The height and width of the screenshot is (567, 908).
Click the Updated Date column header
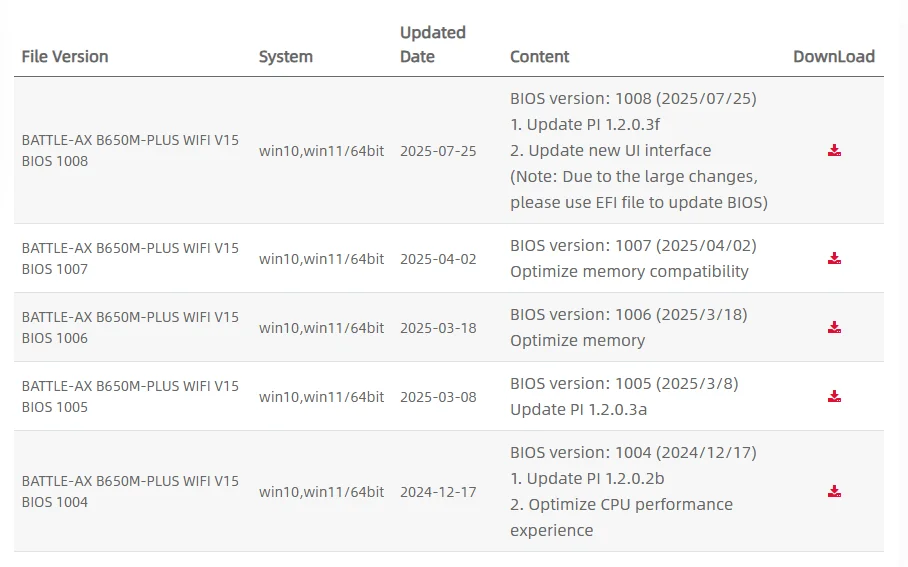[432, 45]
